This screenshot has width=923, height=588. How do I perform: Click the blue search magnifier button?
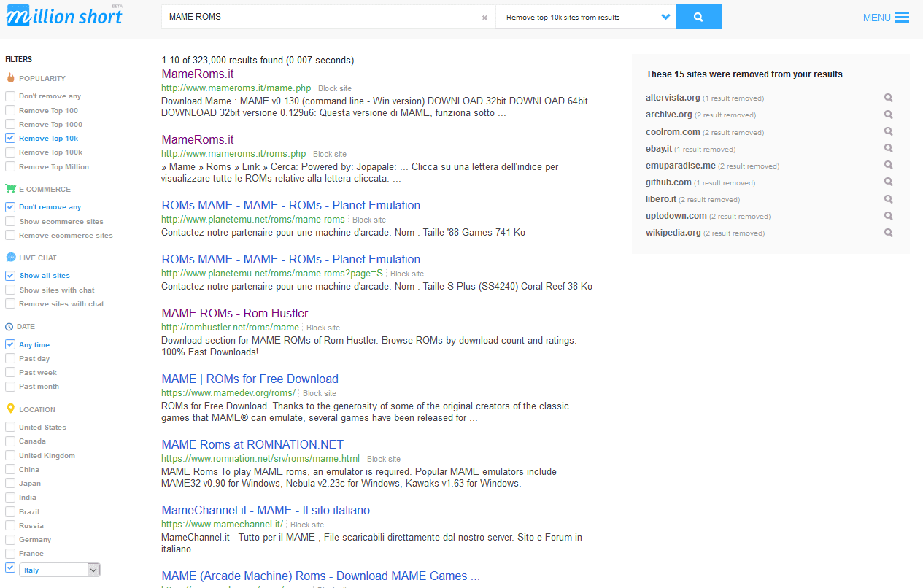[698, 17]
